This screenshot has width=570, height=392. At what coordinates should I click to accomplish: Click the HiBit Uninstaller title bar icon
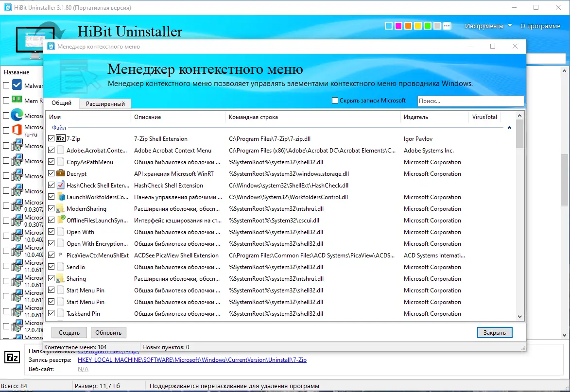pyautogui.click(x=7, y=7)
